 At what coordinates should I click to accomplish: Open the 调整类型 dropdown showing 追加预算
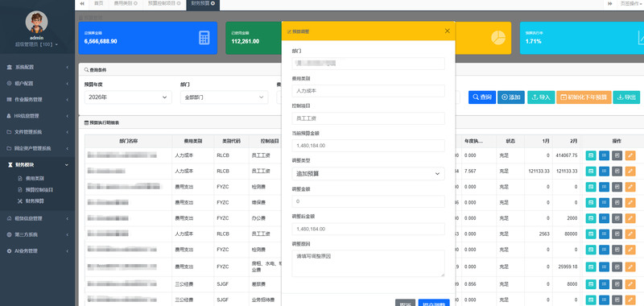tap(368, 174)
